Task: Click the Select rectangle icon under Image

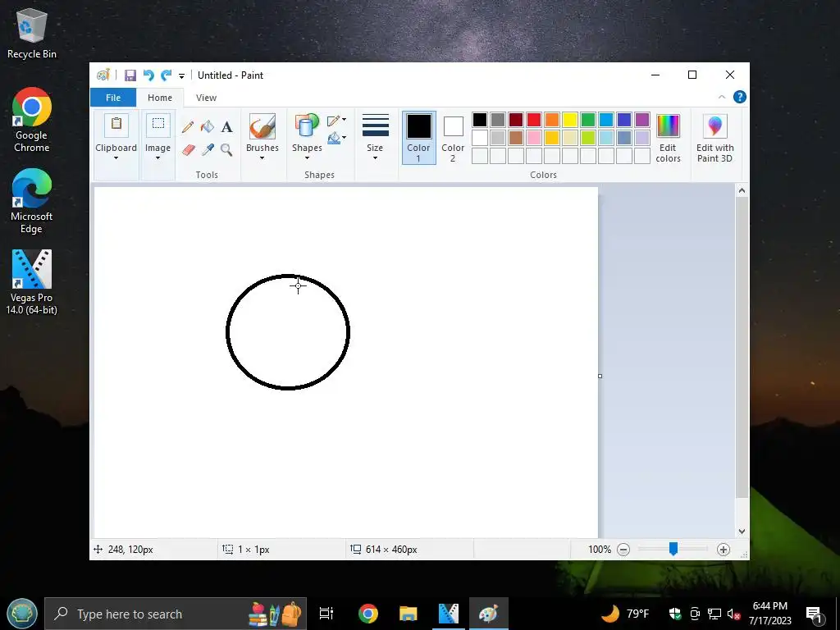Action: click(x=158, y=125)
